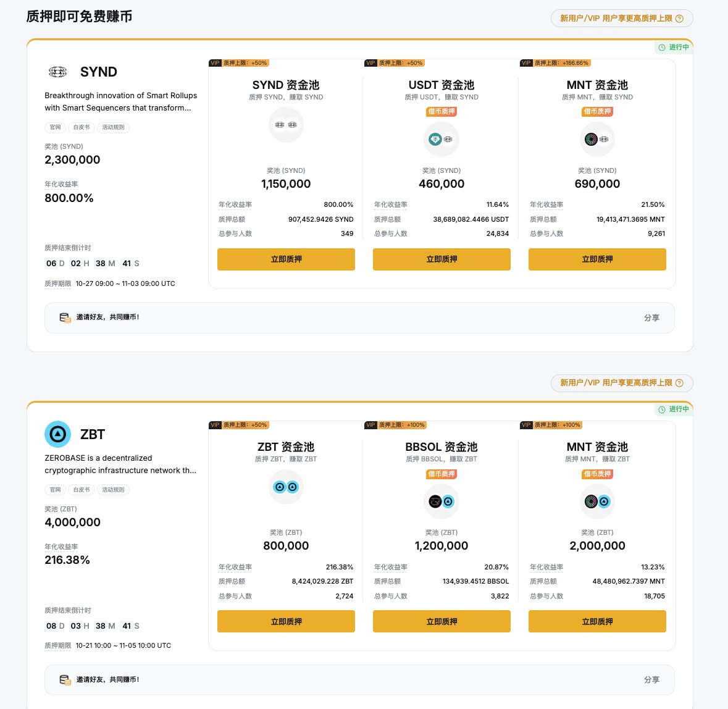
Task: Click the help icon in top VIP limit banner
Action: pyautogui.click(x=679, y=19)
